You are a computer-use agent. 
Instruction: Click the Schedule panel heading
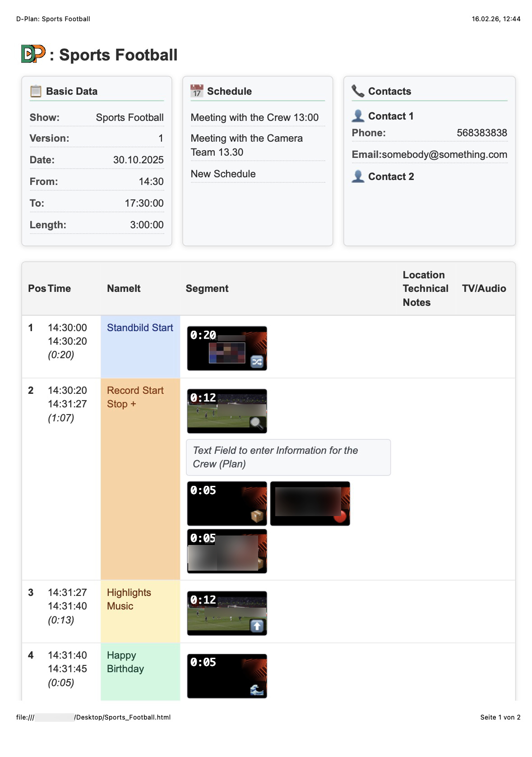pos(229,91)
